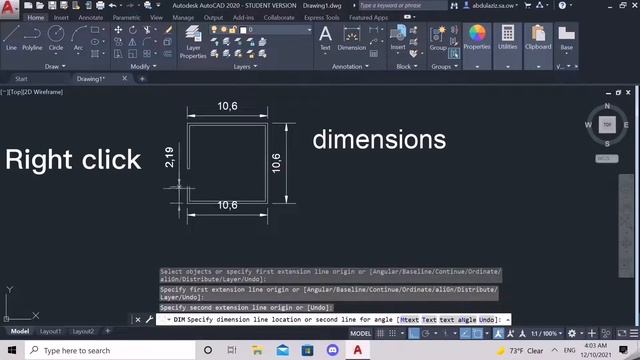Switch to the Start file tab
The image size is (640, 360).
21,79
